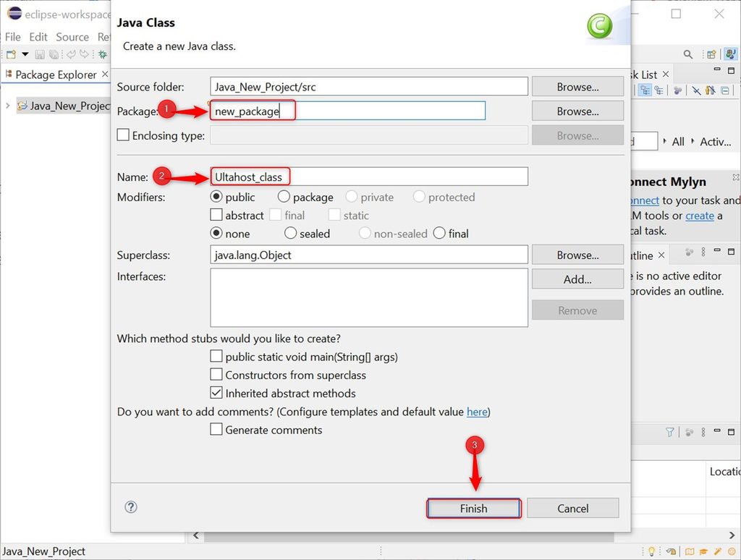
Task: Expand the Java_New_Project tree node
Action: [7, 106]
